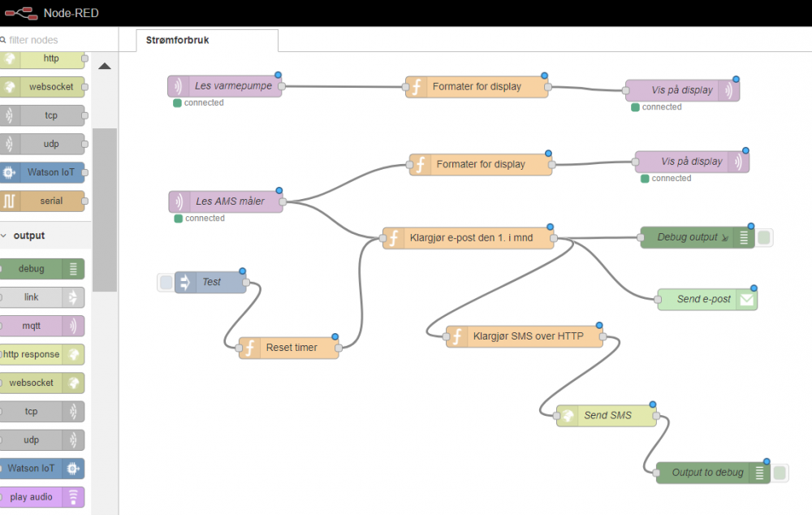
Task: Select the play audio node icon in palette
Action: pyautogui.click(x=73, y=497)
